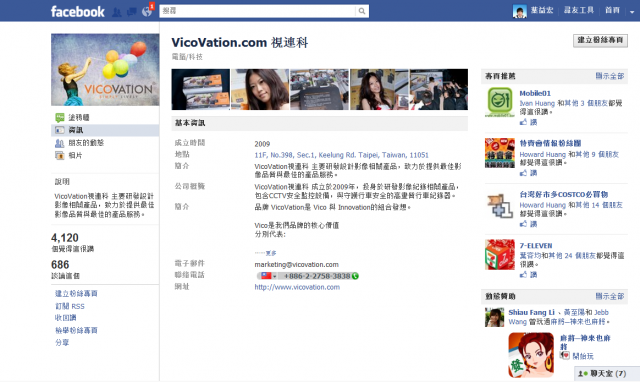
Task: Open first product box photo thumbnail
Action: tap(200, 89)
